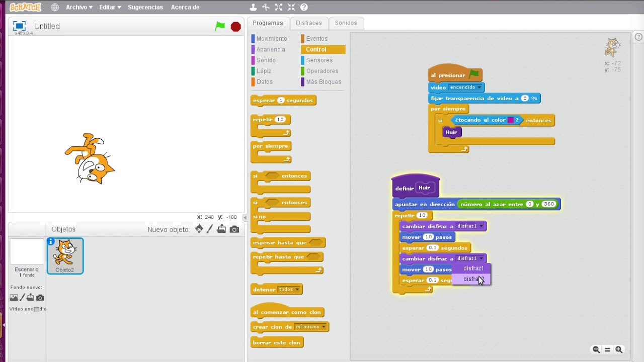This screenshot has height=362, width=644.
Task: Switch to the Disfraces tab
Action: [x=309, y=23]
